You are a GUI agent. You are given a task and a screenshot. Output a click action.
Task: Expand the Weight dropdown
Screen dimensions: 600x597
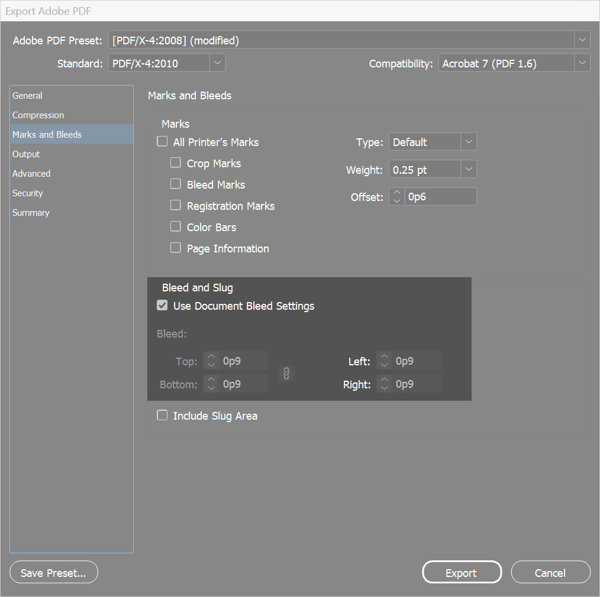pyautogui.click(x=468, y=169)
